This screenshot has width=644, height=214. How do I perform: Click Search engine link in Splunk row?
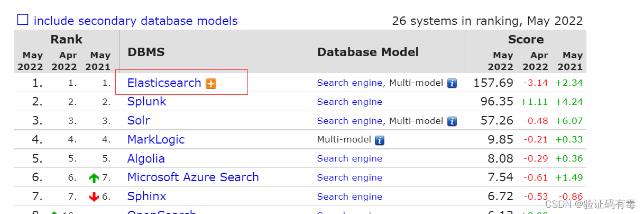click(x=349, y=102)
